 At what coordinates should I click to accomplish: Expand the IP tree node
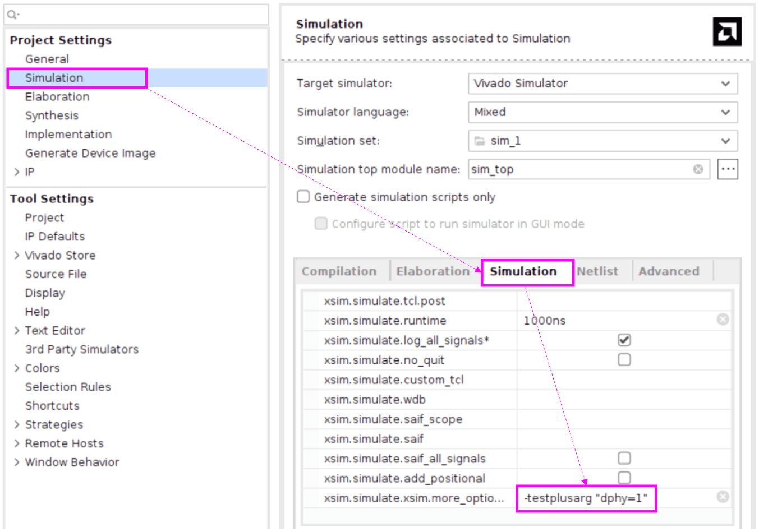click(16, 172)
